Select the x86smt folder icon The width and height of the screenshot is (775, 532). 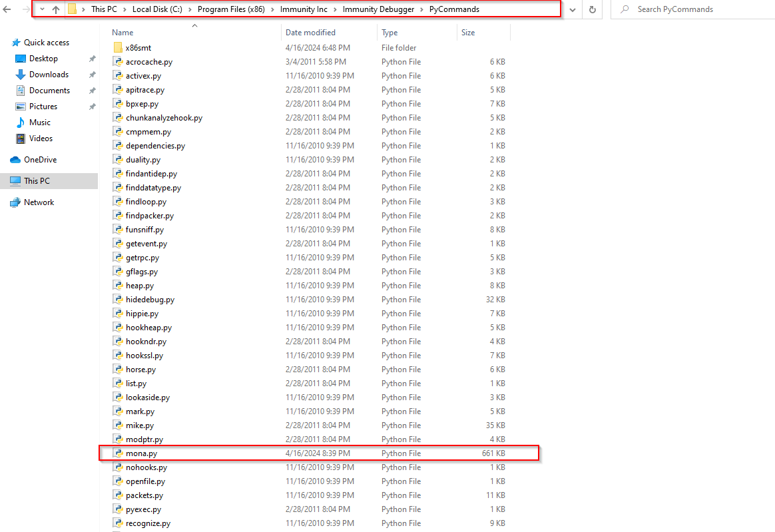(119, 48)
